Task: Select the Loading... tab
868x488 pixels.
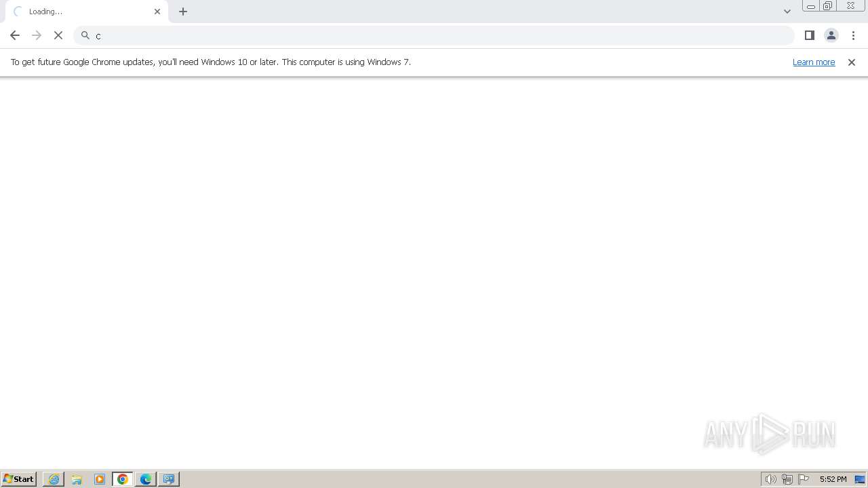Action: tap(87, 12)
